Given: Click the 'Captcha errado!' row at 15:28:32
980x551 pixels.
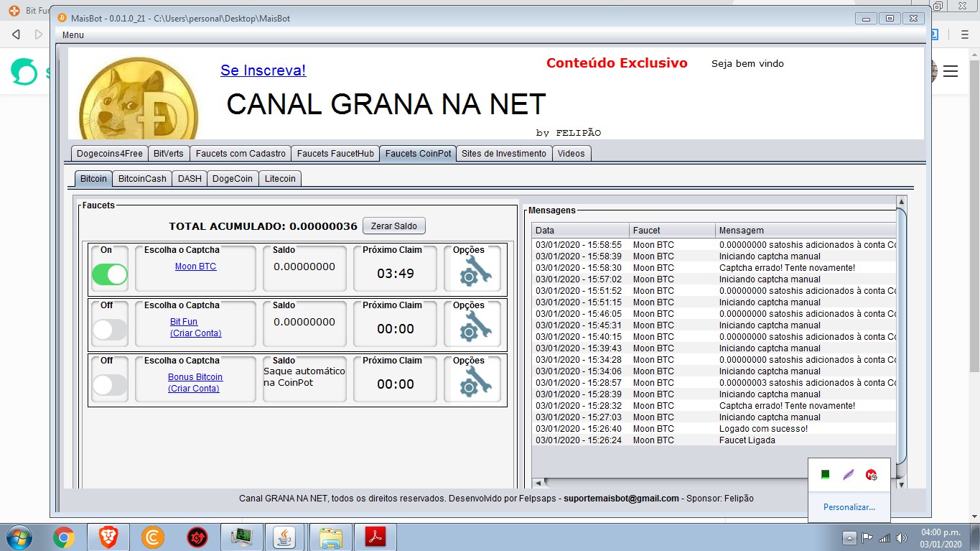Looking at the screenshot, I should pos(714,405).
